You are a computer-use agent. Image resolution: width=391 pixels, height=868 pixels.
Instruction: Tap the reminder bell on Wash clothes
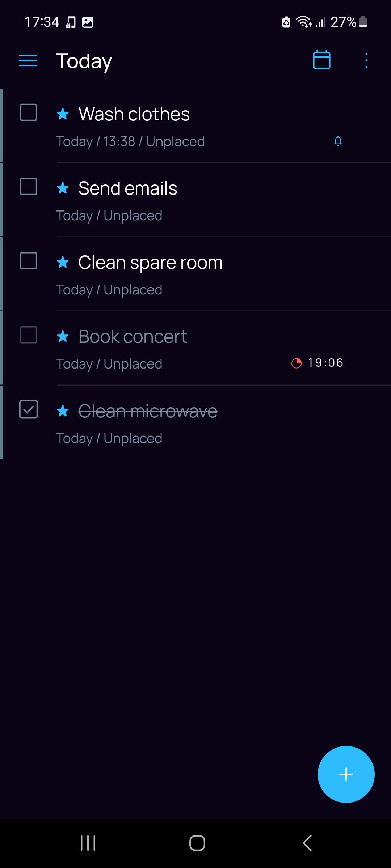tap(338, 141)
